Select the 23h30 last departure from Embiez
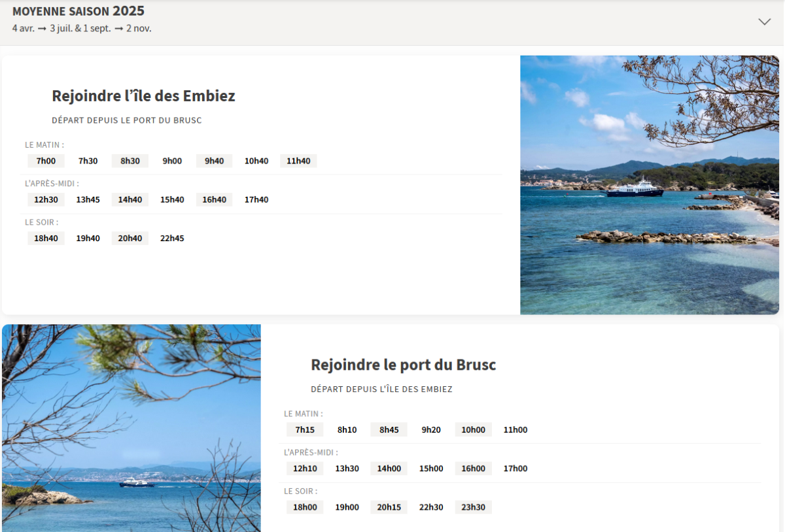 [x=474, y=507]
